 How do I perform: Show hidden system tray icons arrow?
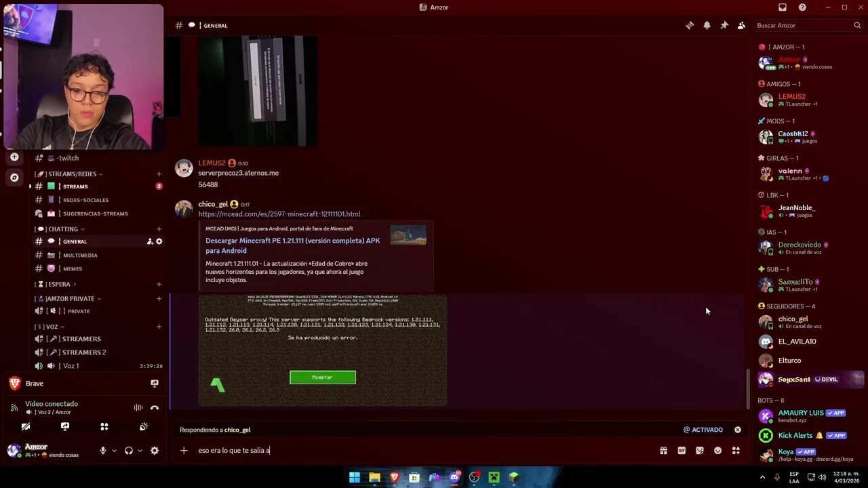point(762,478)
